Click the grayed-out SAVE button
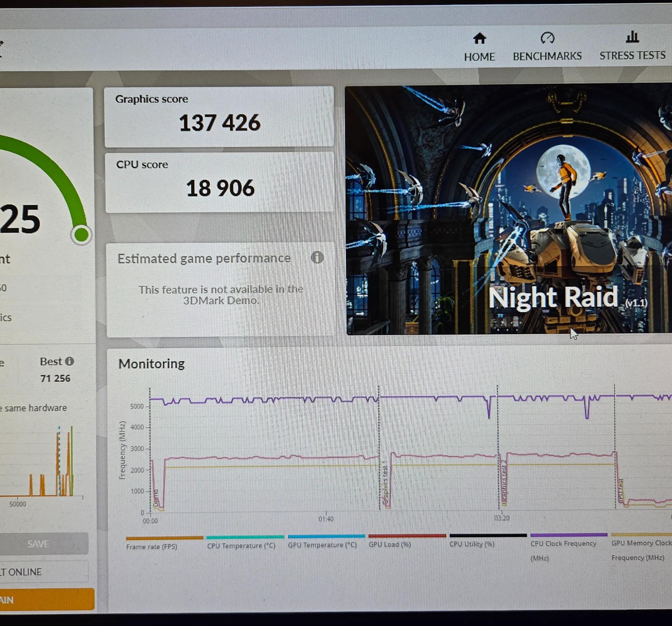The height and width of the screenshot is (626, 672). tap(44, 544)
